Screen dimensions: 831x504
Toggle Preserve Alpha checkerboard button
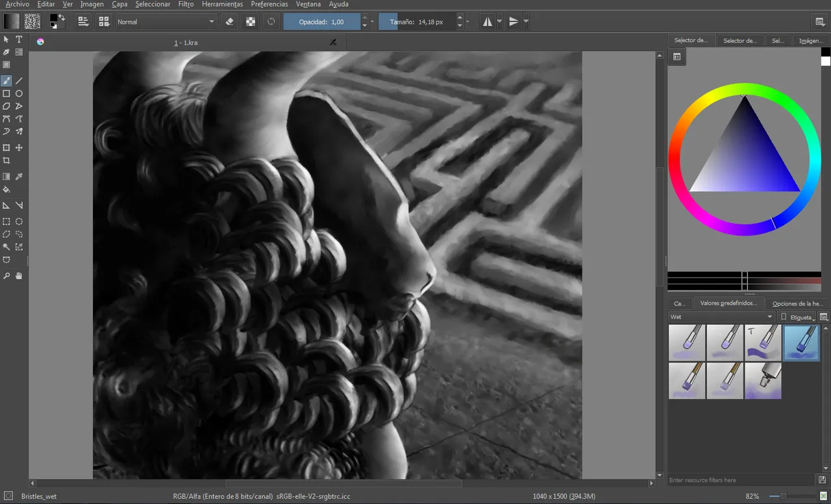tap(250, 21)
